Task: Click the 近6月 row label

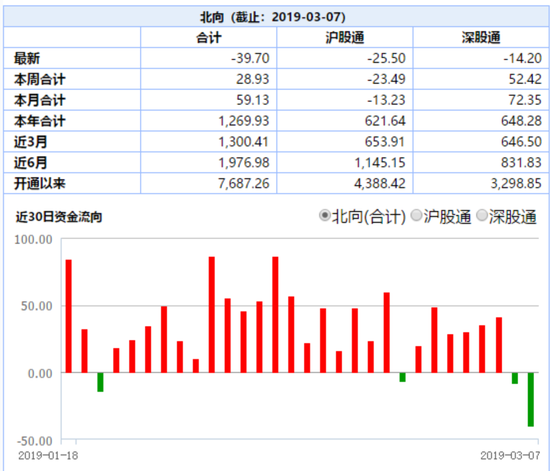Action: pos(31,163)
